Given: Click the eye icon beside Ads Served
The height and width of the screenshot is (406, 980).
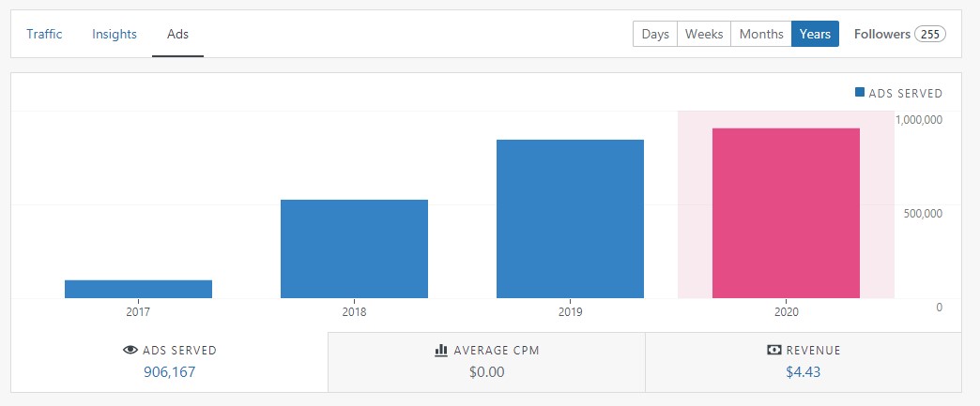Looking at the screenshot, I should point(131,351).
